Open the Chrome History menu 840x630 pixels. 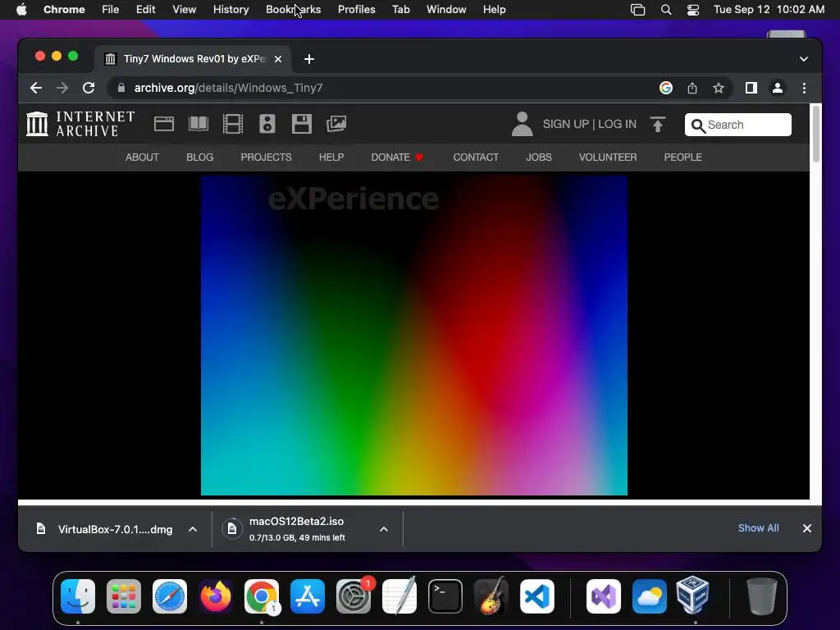pos(231,10)
